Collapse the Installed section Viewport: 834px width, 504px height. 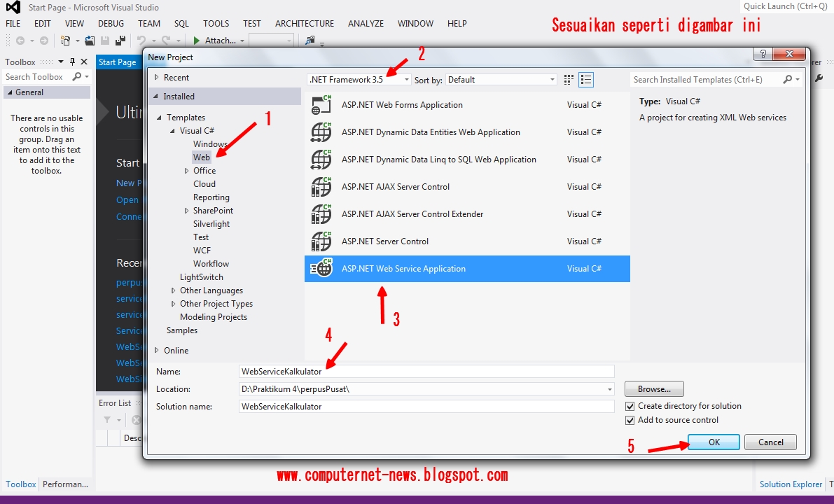[x=156, y=96]
